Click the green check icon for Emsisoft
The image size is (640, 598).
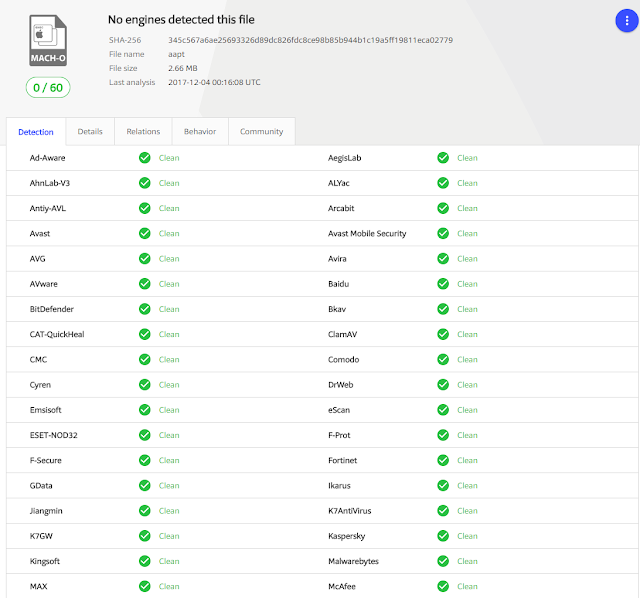tap(144, 410)
